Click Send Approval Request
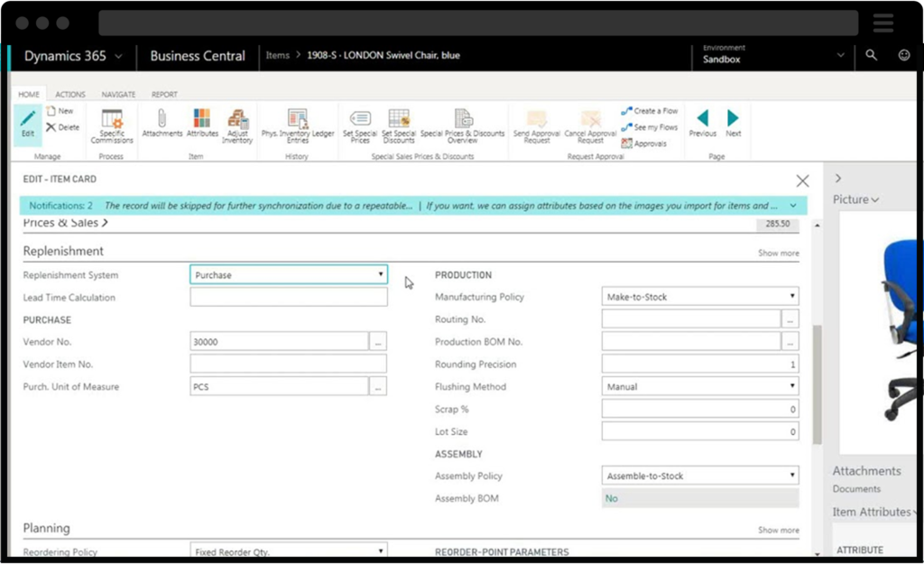Image resolution: width=924 pixels, height=564 pixels. point(537,126)
